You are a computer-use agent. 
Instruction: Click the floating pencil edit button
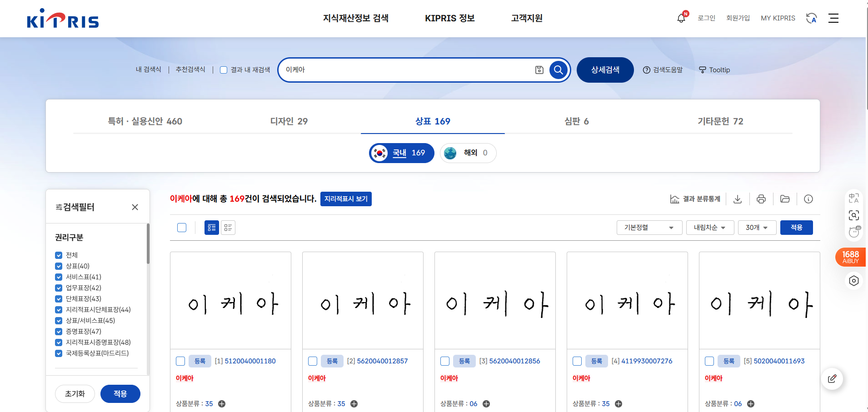pos(832,379)
